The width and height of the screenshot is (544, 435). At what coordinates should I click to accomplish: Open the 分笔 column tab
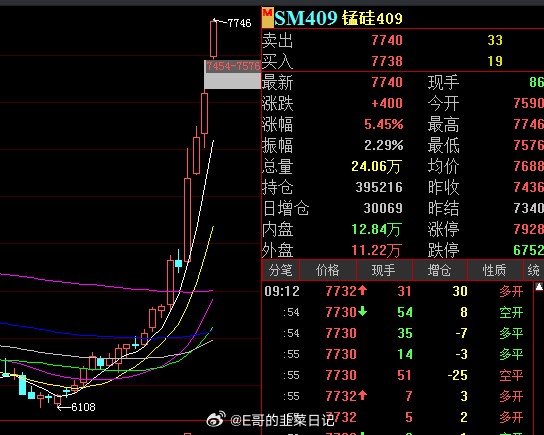coord(280,270)
